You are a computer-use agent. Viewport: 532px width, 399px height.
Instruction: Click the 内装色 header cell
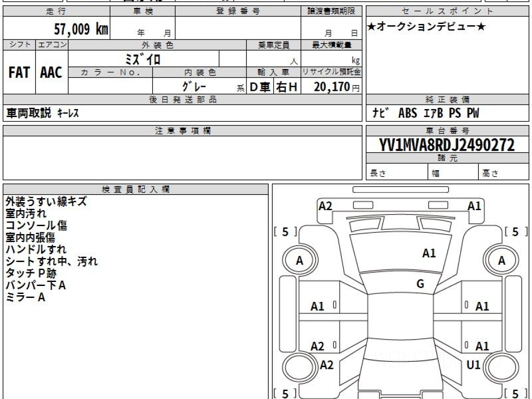199,72
